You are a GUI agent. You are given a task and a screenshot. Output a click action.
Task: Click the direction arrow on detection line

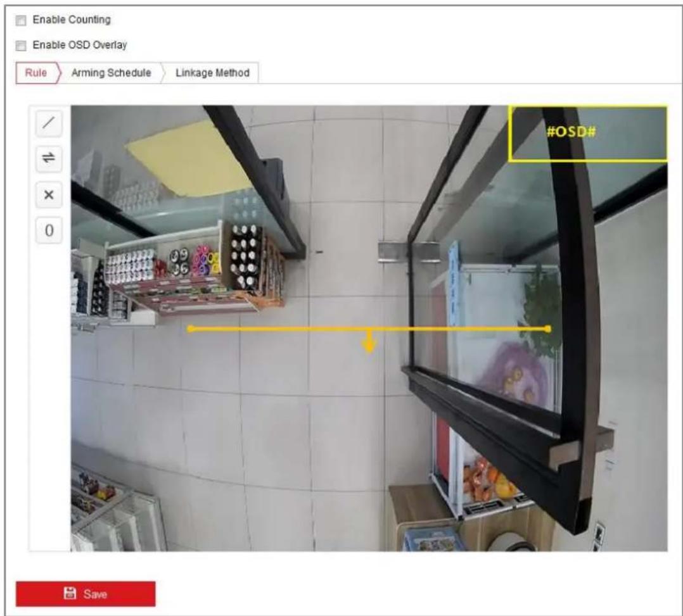(x=369, y=342)
